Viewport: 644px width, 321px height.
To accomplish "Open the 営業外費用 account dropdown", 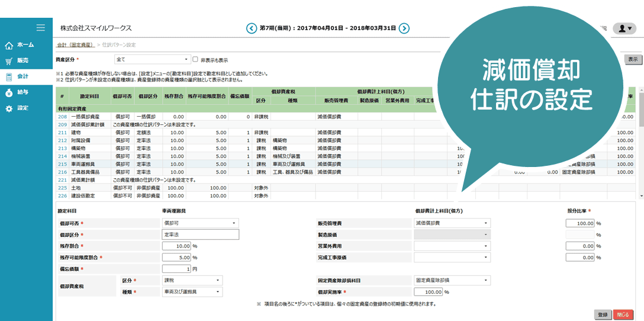I will click(x=452, y=246).
